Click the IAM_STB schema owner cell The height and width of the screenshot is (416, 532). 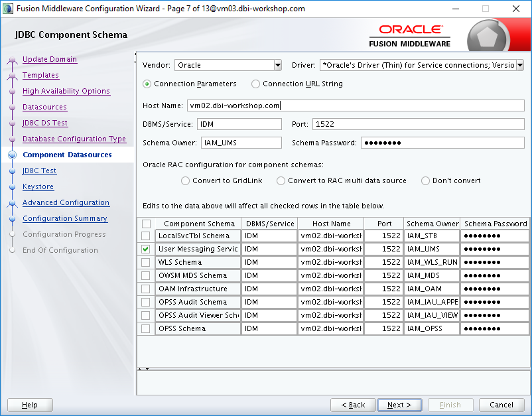tap(432, 236)
